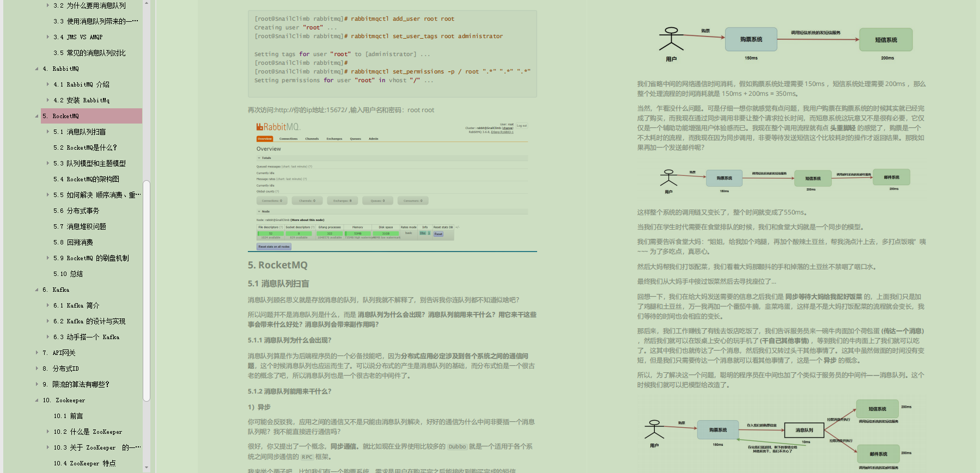Collapse the 10. Zookeeper section arrow
Viewport: 980px width, 473px height.
(37, 400)
